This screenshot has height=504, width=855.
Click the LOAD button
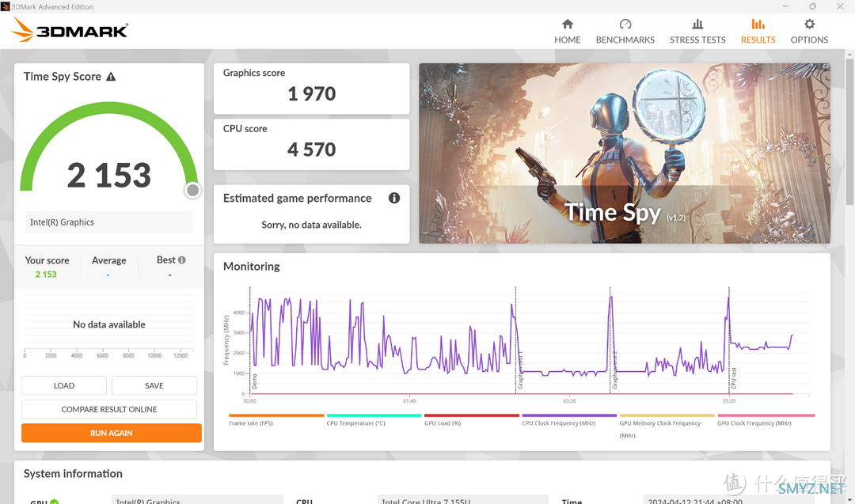(64, 385)
